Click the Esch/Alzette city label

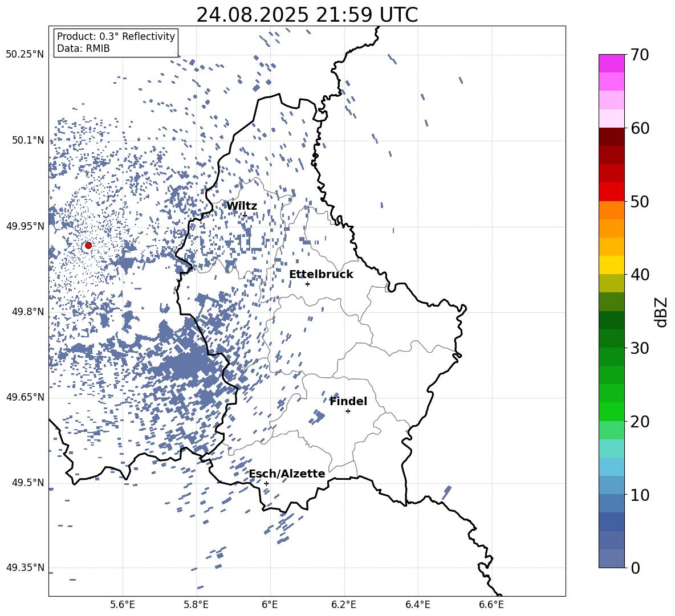click(287, 474)
